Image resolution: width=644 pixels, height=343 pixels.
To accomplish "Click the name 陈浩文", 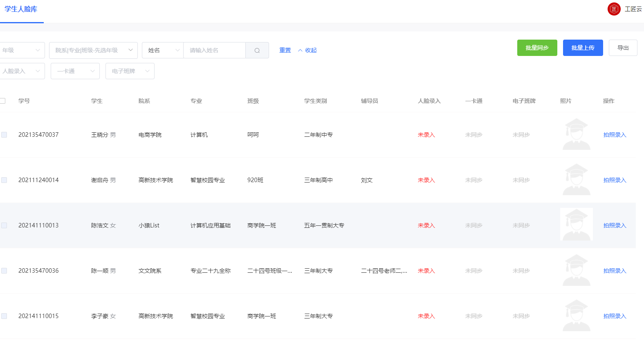I will (100, 225).
